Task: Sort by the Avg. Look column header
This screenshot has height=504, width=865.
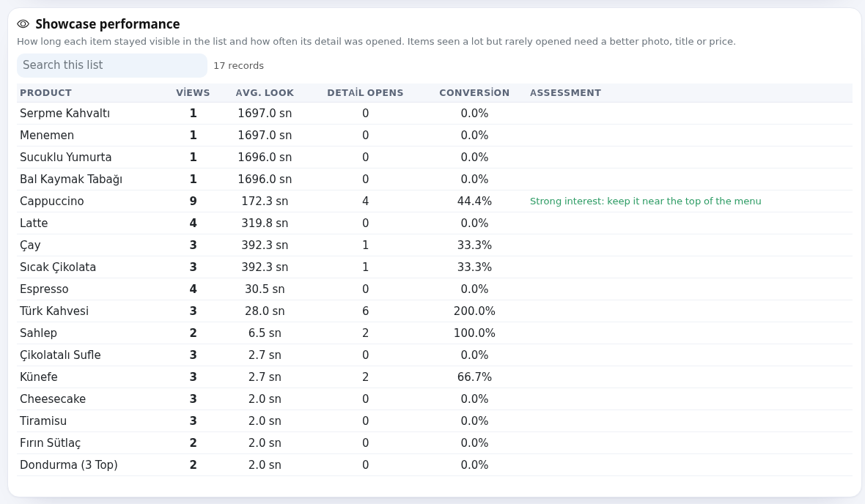Action: [265, 92]
